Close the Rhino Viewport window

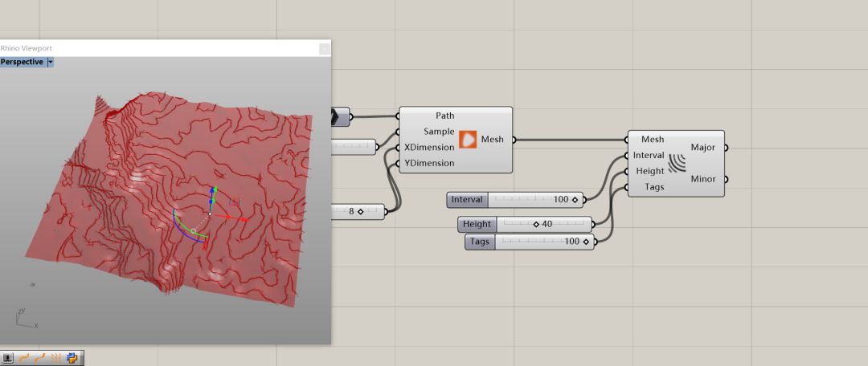(x=324, y=48)
